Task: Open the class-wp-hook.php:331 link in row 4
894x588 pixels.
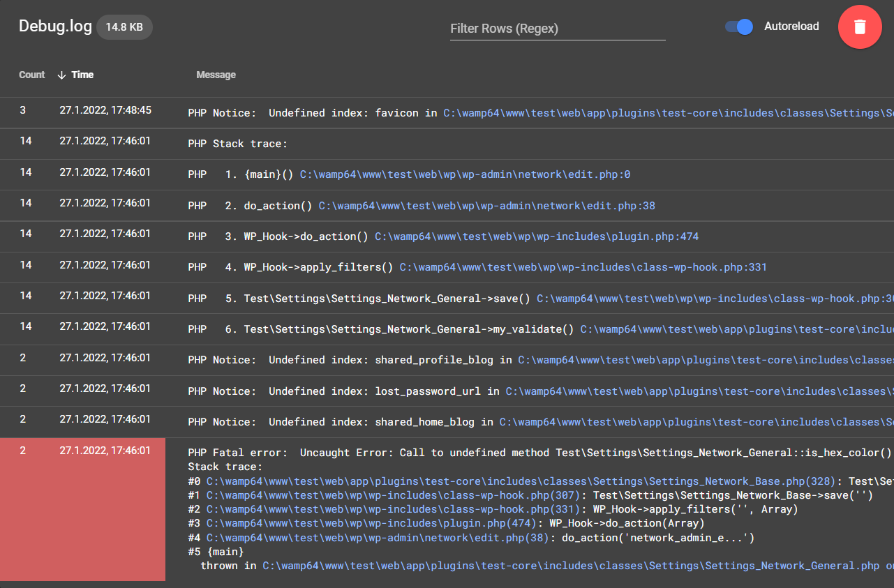Action: (583, 267)
